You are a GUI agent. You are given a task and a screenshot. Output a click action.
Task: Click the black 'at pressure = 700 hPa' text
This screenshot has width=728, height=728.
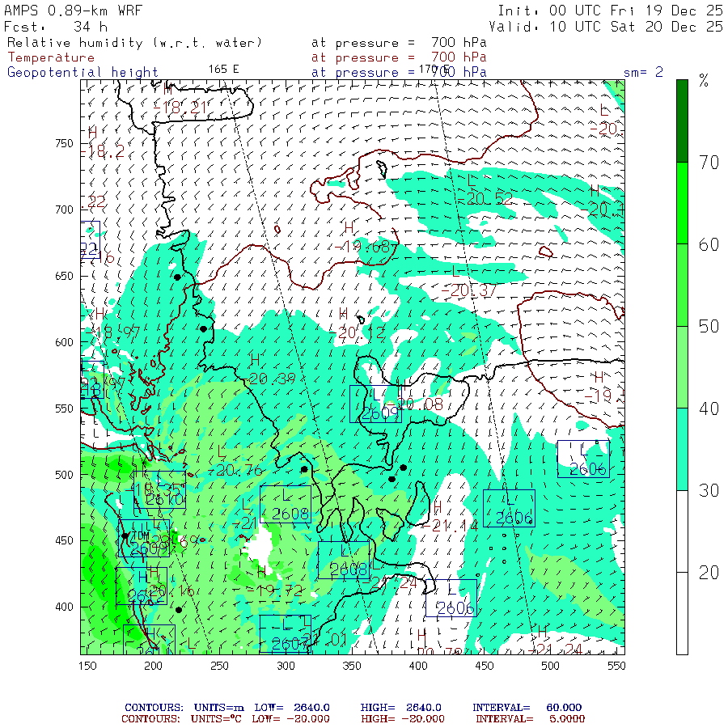click(399, 43)
